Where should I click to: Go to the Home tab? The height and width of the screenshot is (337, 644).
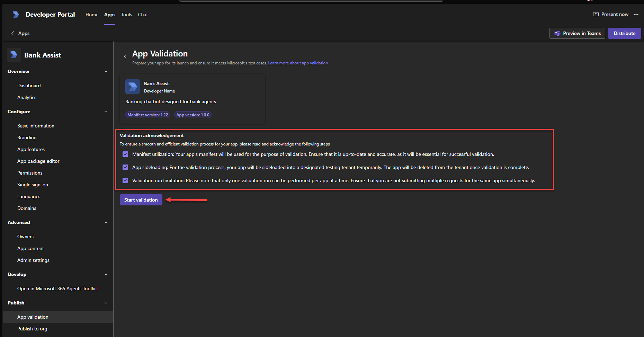pyautogui.click(x=92, y=15)
